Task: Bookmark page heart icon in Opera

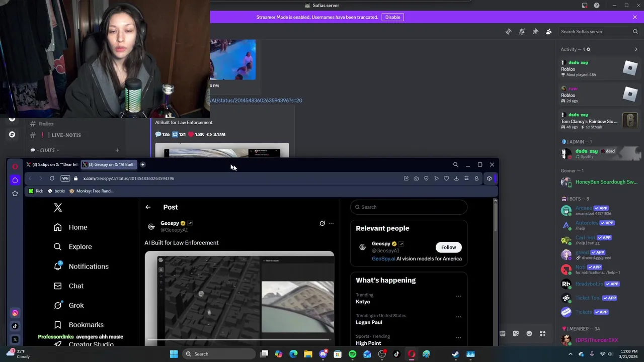Action: 446,178
